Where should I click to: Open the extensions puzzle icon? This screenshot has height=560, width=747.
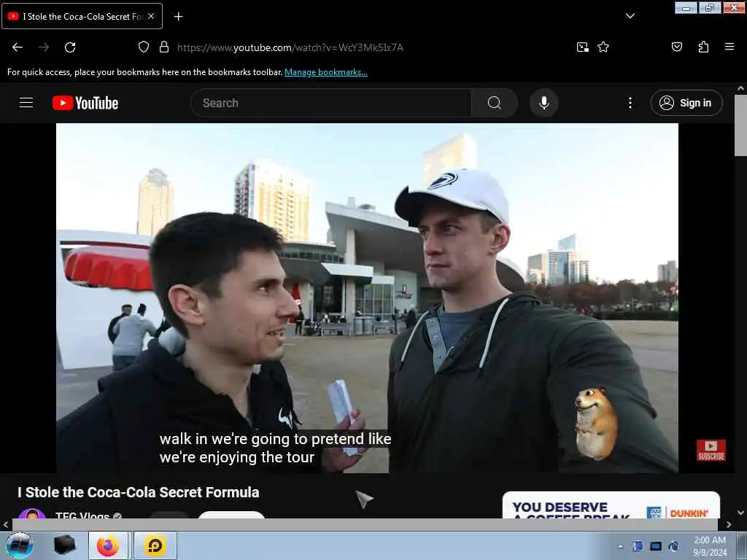pyautogui.click(x=703, y=47)
